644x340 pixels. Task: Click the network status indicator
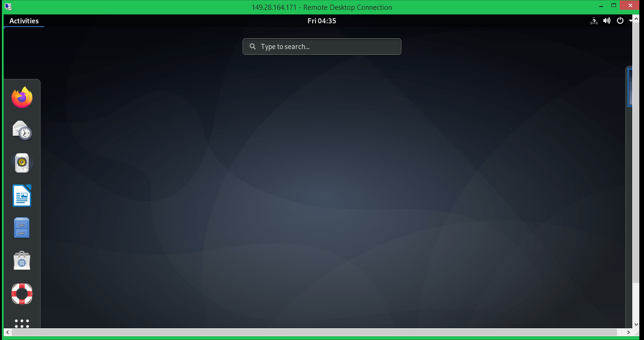tap(594, 21)
